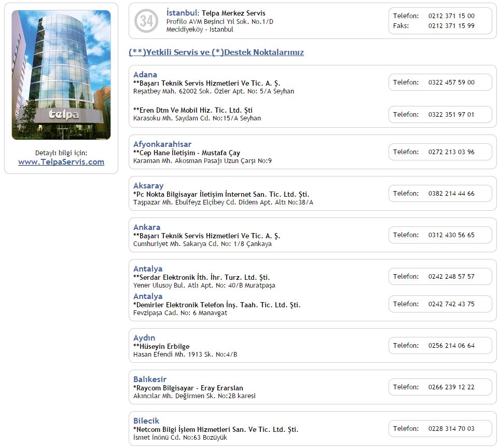Click the Detaylı bilgi için label
Image resolution: width=499 pixels, height=448 pixels.
pos(61,153)
